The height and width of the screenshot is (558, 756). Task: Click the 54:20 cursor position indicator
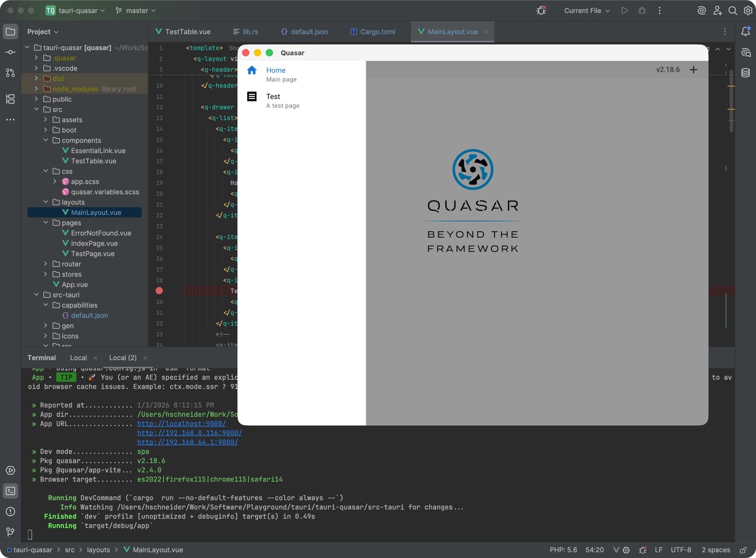594,550
